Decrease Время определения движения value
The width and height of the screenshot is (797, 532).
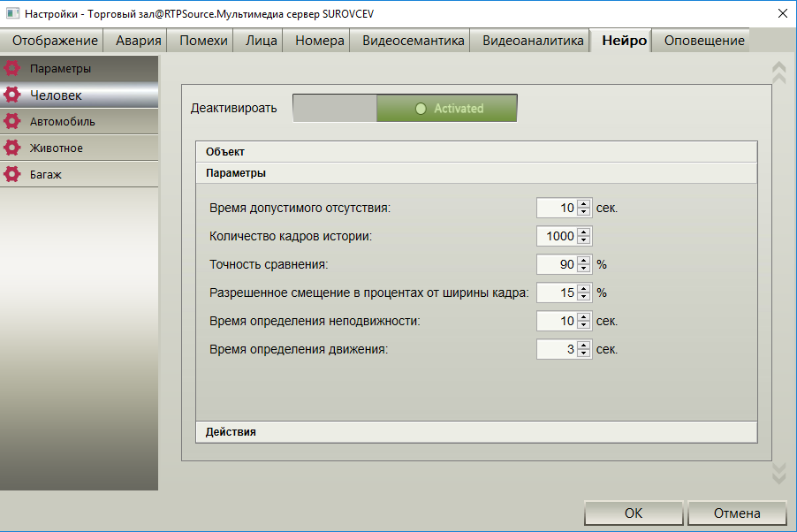tap(583, 353)
